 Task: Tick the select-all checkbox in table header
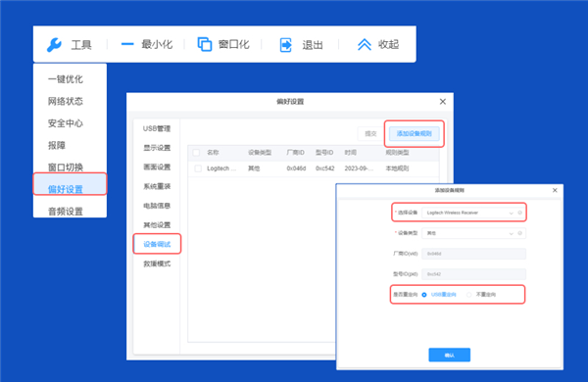coord(196,153)
